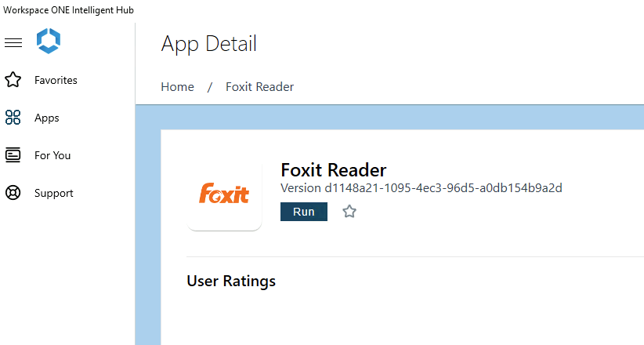
Task: Click the Support lifebuoy icon
Action: click(13, 193)
